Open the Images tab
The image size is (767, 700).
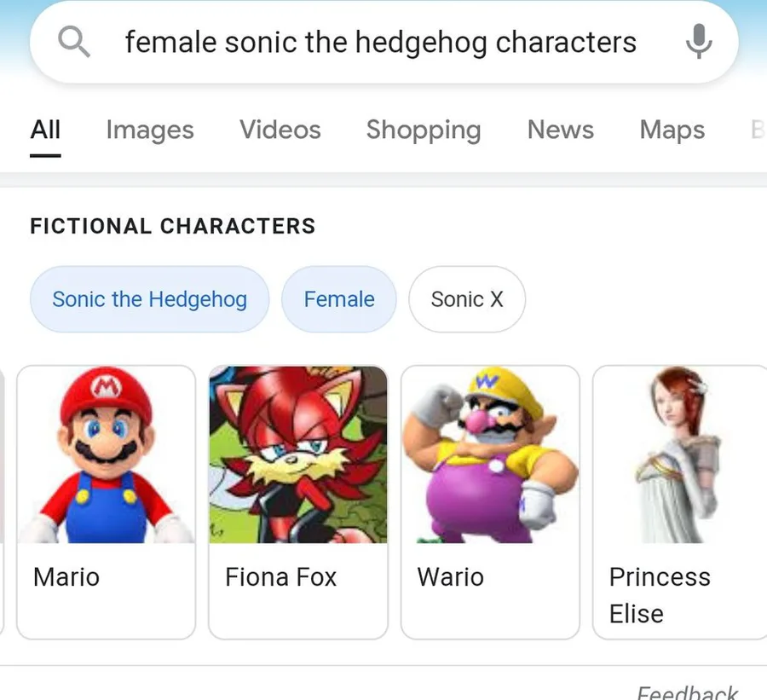click(x=150, y=130)
